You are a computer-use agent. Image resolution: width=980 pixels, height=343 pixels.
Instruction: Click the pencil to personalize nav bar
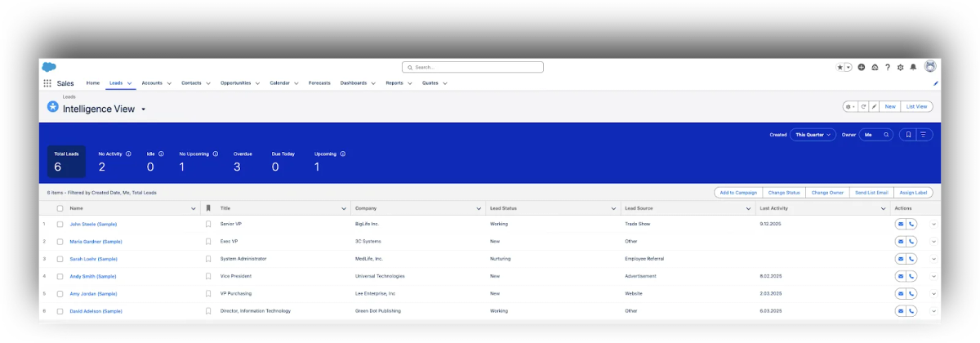point(936,83)
